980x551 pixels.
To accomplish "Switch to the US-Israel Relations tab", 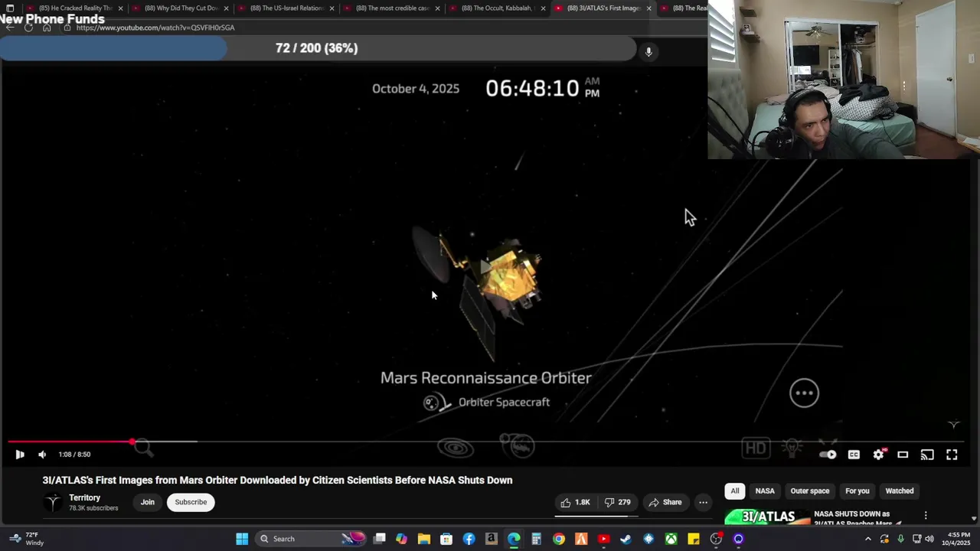I will (286, 8).
